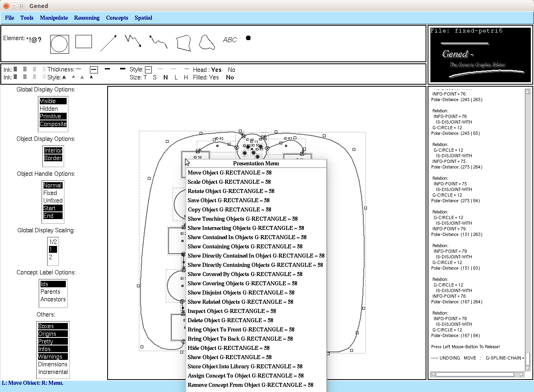Select the straight arrow element tool
The height and width of the screenshot is (392, 534).
108,43
